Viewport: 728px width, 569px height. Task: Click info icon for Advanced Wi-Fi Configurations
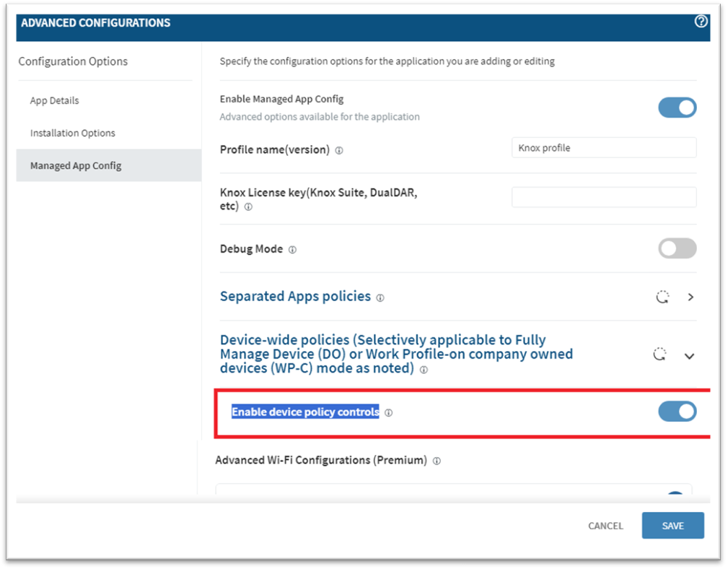(x=437, y=461)
